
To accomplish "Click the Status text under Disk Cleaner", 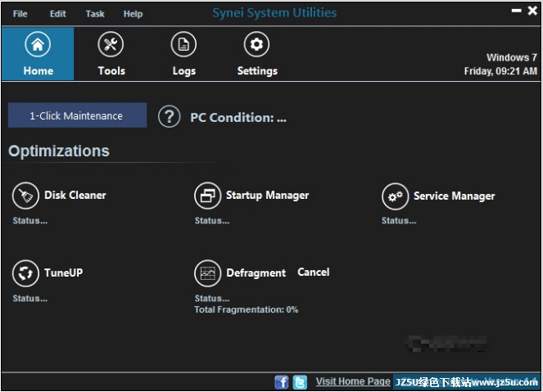I will (x=30, y=221).
